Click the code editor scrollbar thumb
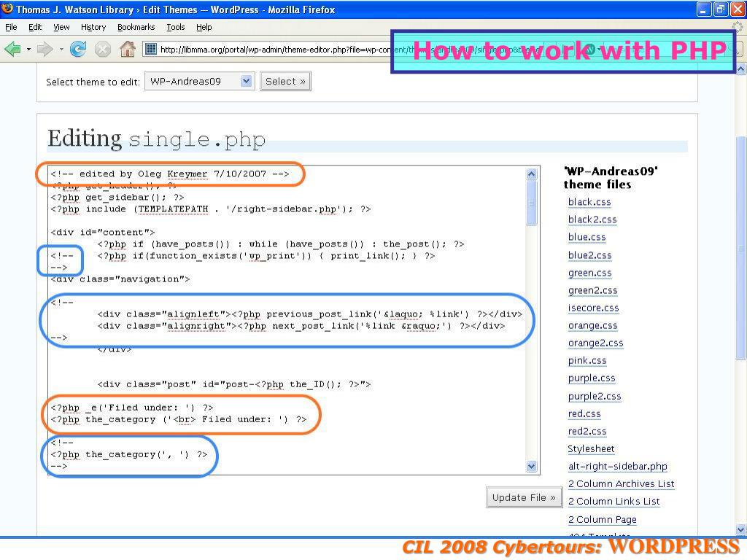Screen dimensions: 747x560 [x=532, y=203]
